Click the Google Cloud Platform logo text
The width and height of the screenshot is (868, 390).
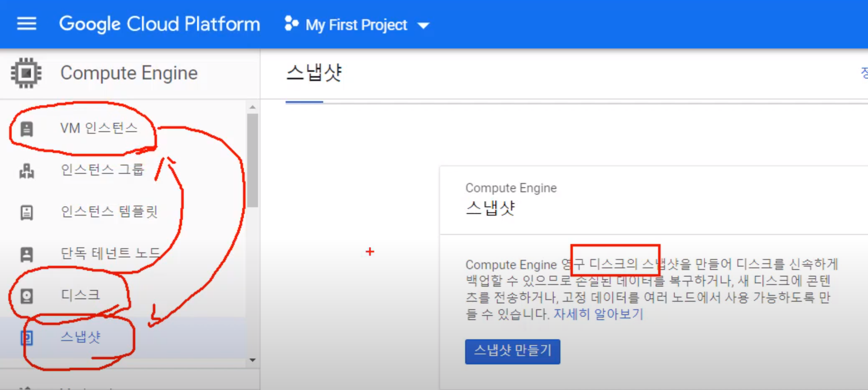tap(159, 24)
